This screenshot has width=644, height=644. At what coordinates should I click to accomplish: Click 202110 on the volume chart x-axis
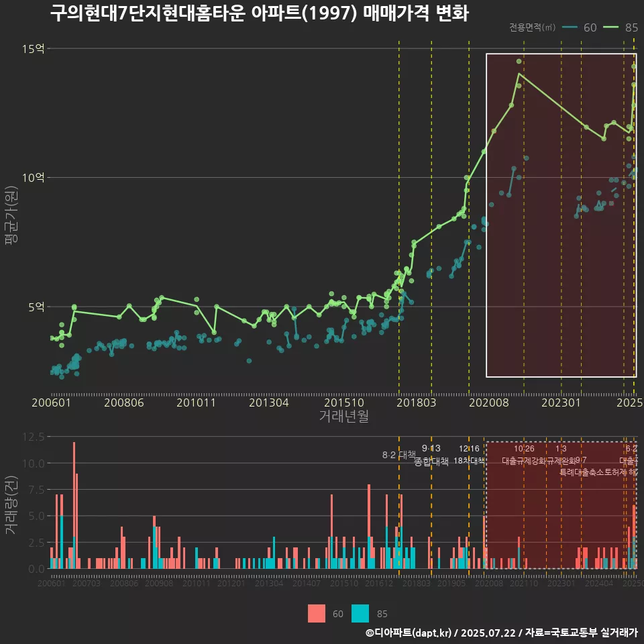(524, 583)
